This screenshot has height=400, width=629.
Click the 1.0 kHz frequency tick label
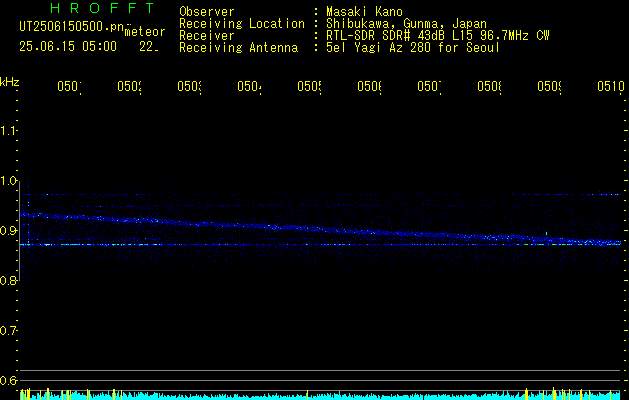(8, 181)
